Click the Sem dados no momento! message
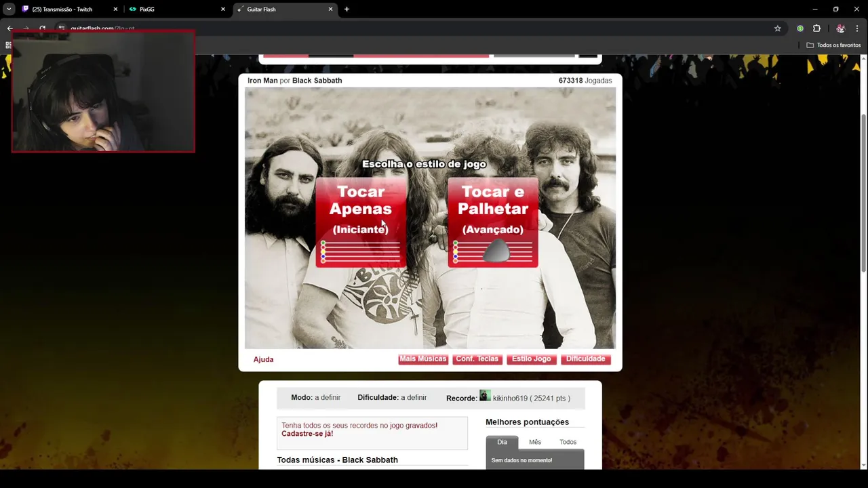This screenshot has width=868, height=488. pos(521,461)
